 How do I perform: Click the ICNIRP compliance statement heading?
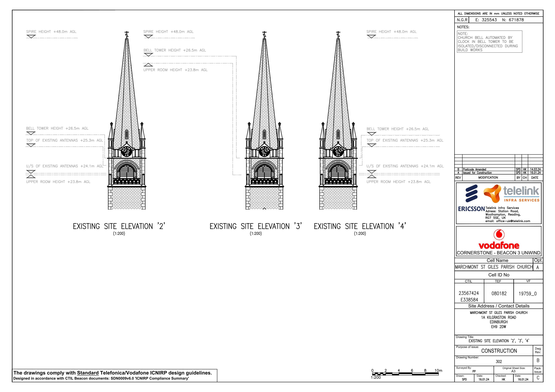pos(113,373)
